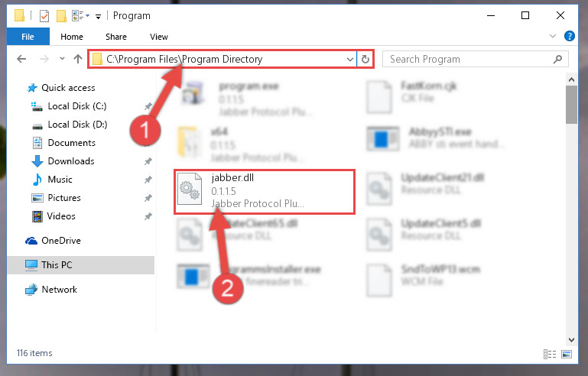Open Local Disk (D:) in sidebar

pyautogui.click(x=77, y=125)
